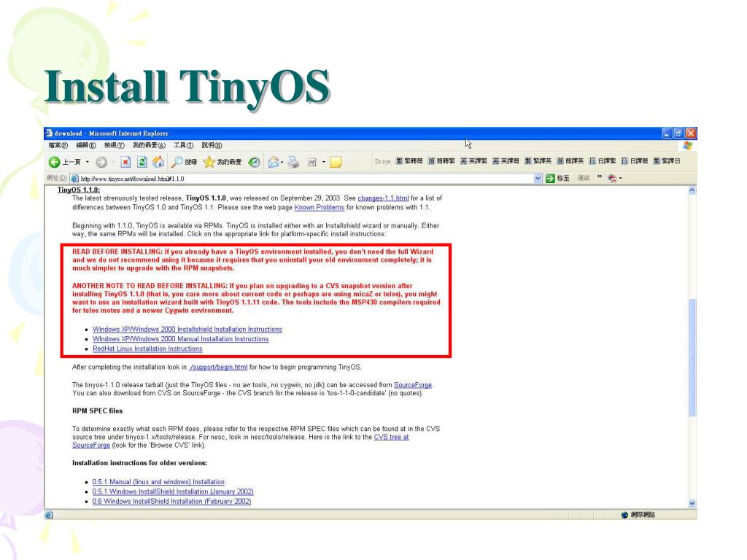This screenshot has height=560, width=747.
Task: Open the /support/begin.html link
Action: pyautogui.click(x=218, y=367)
